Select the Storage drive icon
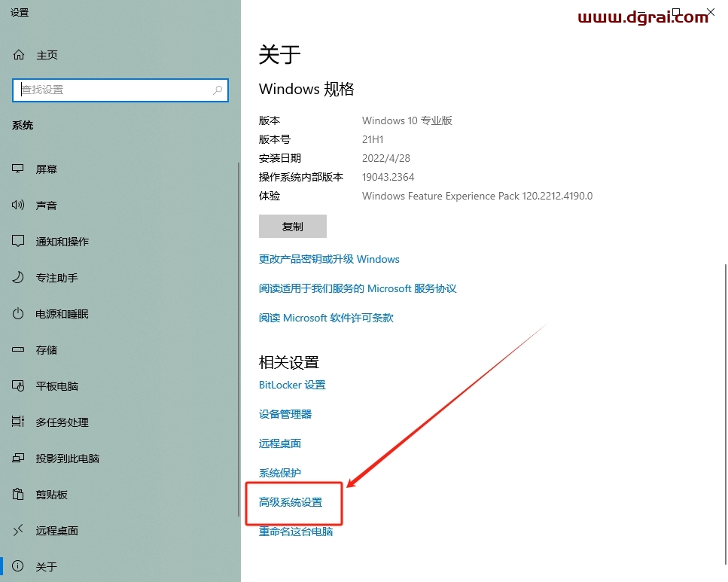 [x=19, y=350]
